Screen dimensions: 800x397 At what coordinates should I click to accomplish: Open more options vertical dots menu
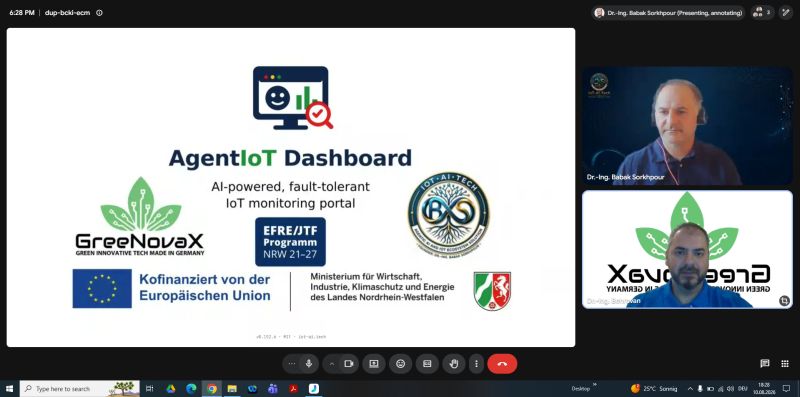pyautogui.click(x=476, y=364)
